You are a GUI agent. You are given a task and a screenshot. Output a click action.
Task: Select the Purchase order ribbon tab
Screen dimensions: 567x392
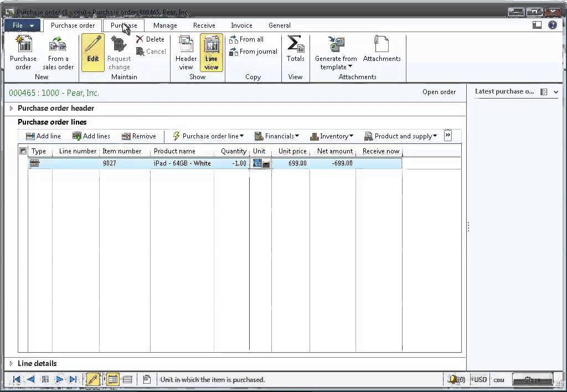click(x=73, y=25)
